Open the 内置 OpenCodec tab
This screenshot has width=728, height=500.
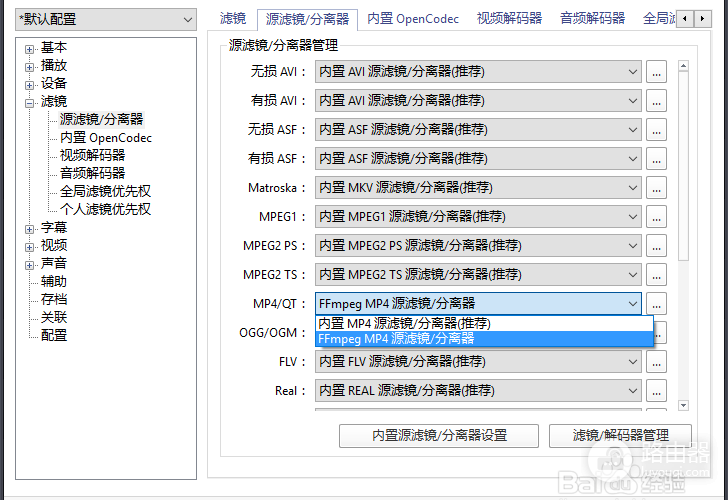tap(413, 19)
